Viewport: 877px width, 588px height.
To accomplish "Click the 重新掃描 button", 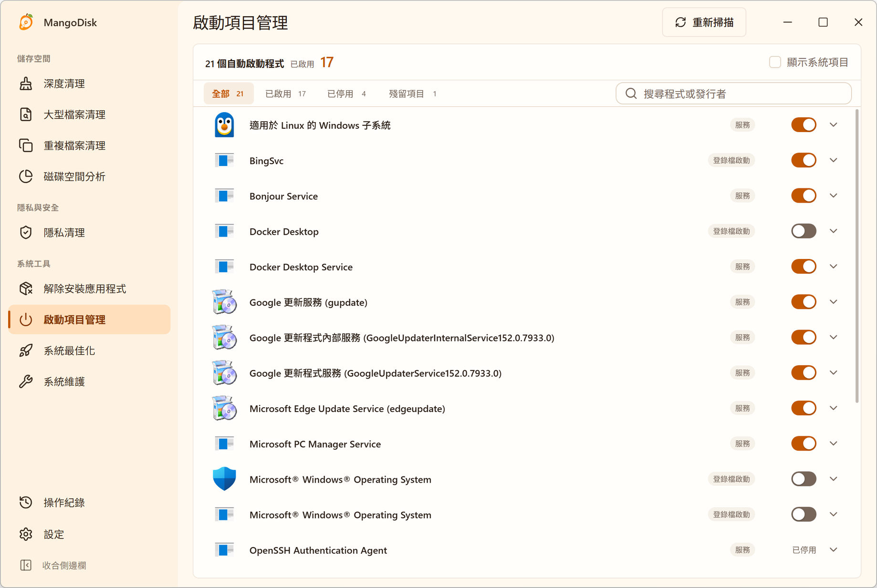I will (704, 22).
